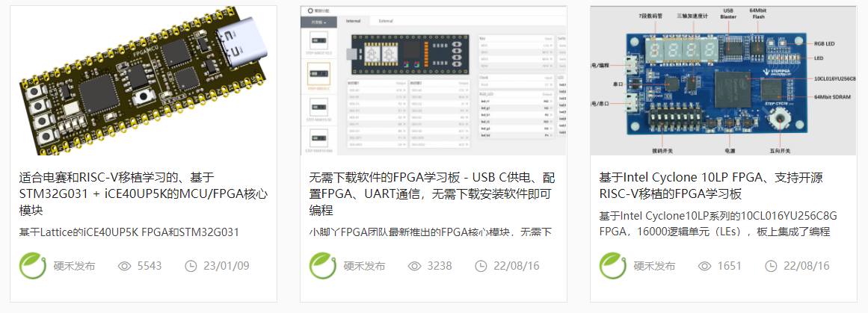Click the eye views icon beside 5543
Image resolution: width=868 pixels, height=313 pixels.
tap(125, 266)
